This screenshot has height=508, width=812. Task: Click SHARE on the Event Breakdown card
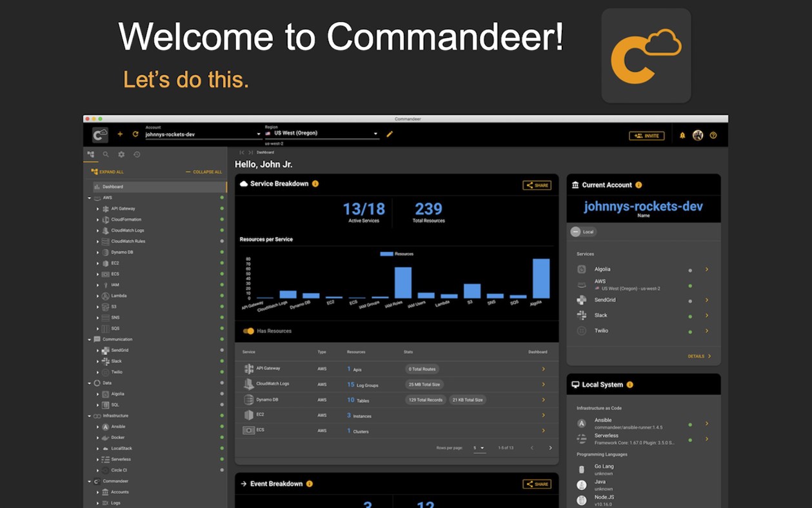(x=537, y=484)
